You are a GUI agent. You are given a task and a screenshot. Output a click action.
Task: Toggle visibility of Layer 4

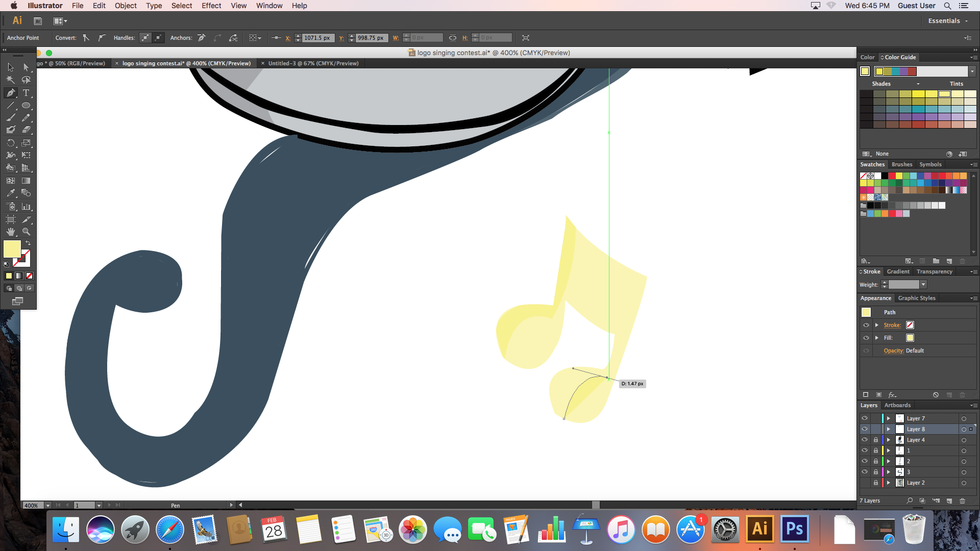click(x=865, y=440)
